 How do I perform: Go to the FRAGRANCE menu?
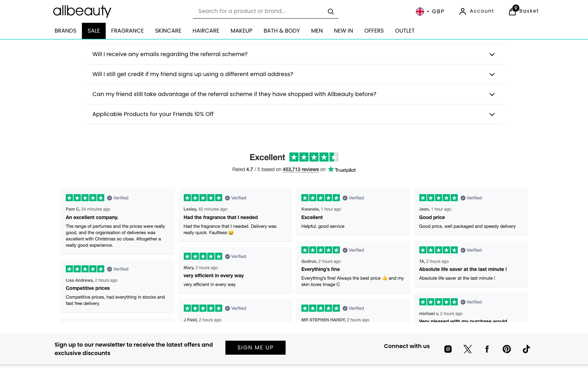[x=127, y=31]
